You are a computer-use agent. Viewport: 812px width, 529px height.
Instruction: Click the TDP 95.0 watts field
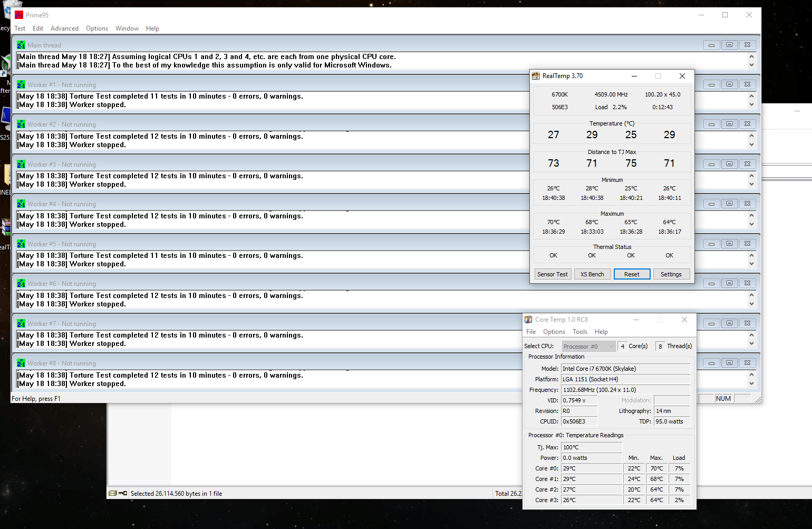click(672, 421)
